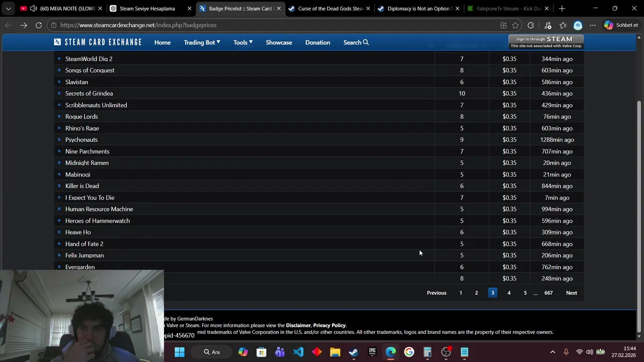This screenshot has height=362, width=644.
Task: Open Visual Studio Code from taskbar
Action: pos(298,352)
